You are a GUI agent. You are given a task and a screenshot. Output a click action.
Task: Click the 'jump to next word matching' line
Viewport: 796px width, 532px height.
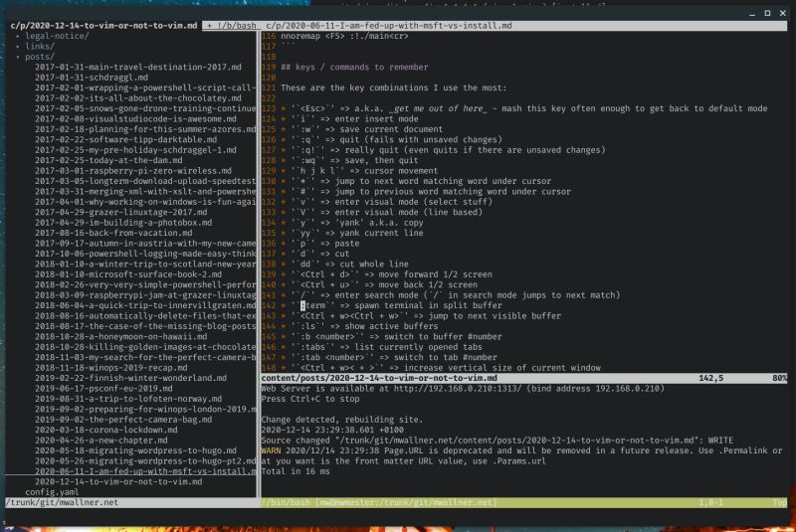tap(416, 181)
